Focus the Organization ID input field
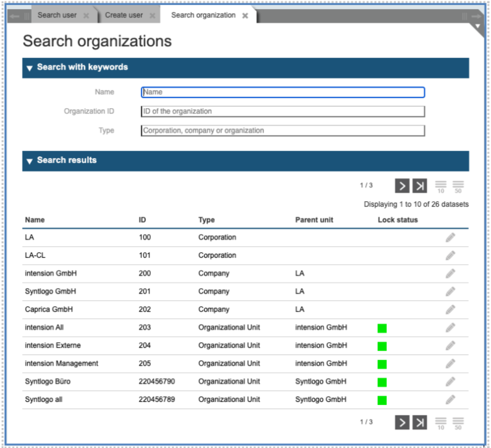491x448 pixels. (282, 112)
